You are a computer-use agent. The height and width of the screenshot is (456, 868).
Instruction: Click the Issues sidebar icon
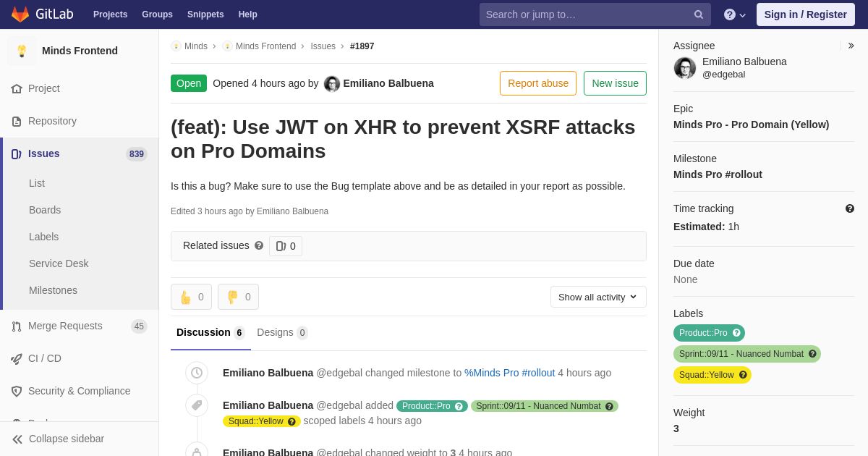(17, 153)
